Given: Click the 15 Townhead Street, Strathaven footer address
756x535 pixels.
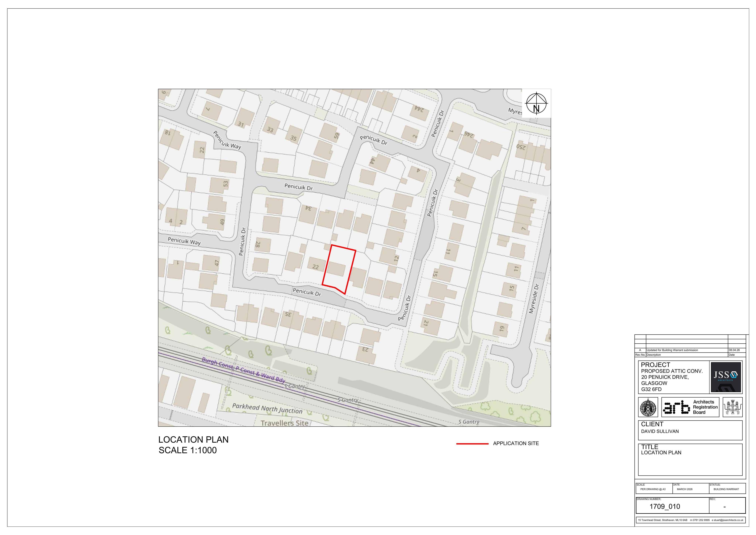Looking at the screenshot, I should point(662,520).
